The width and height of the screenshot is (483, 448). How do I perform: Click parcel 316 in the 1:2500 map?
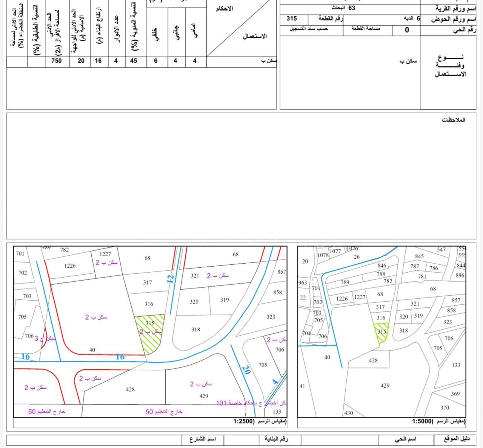pos(149,304)
